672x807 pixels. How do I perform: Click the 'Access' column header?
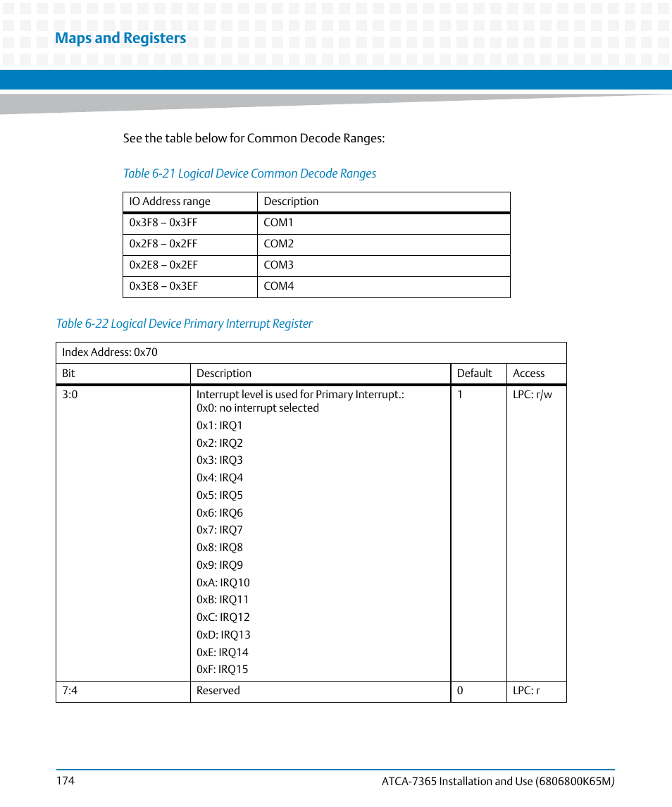pyautogui.click(x=537, y=374)
